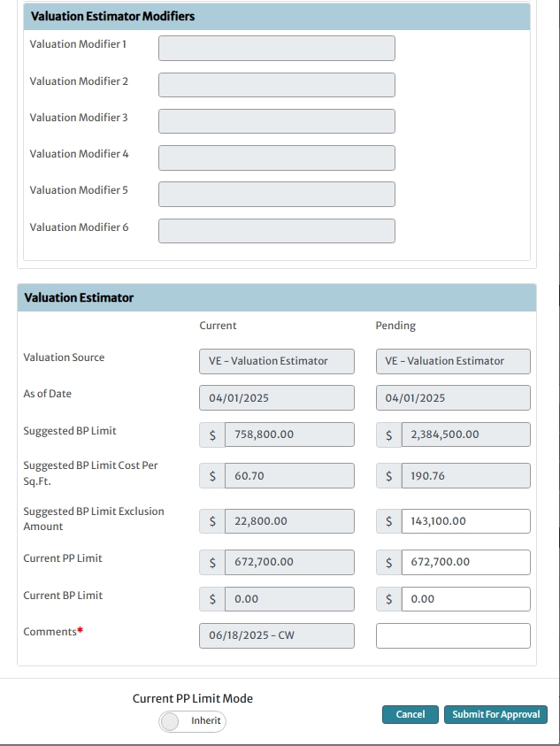Viewport: 560px width, 746px height.
Task: Click the Valuation Modifier 2 field
Action: (x=276, y=85)
